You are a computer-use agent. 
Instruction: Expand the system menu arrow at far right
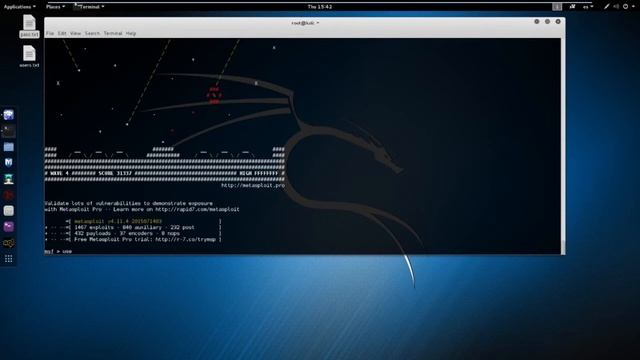click(633, 7)
